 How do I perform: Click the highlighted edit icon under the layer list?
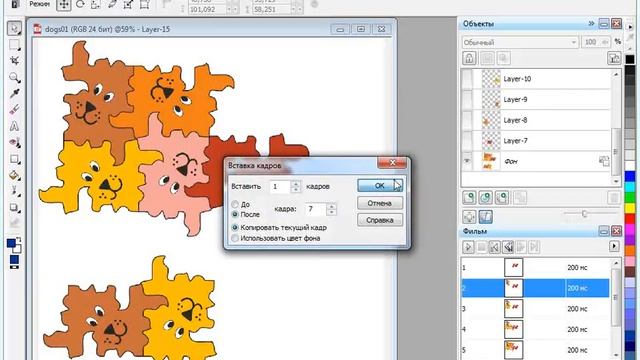point(485,217)
